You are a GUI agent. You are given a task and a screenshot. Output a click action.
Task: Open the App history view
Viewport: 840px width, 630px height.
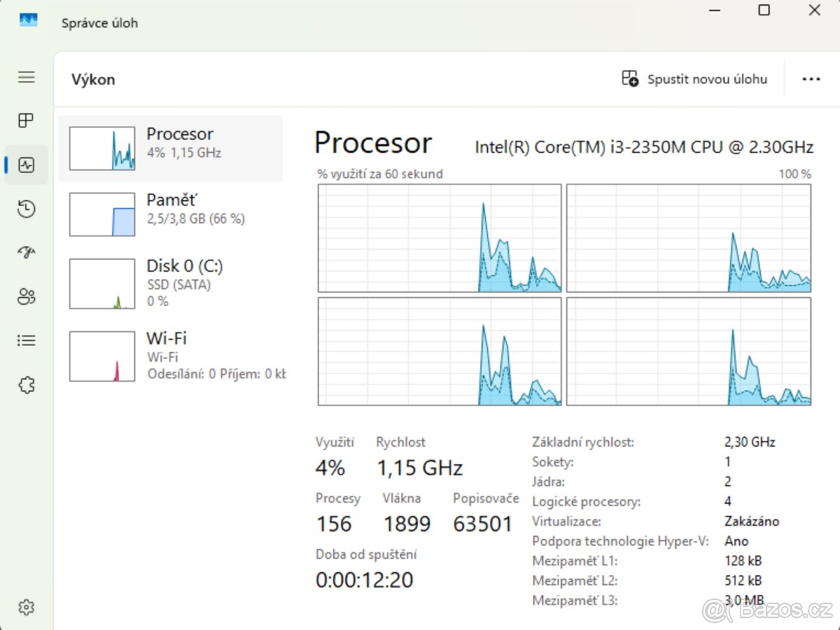tap(25, 209)
